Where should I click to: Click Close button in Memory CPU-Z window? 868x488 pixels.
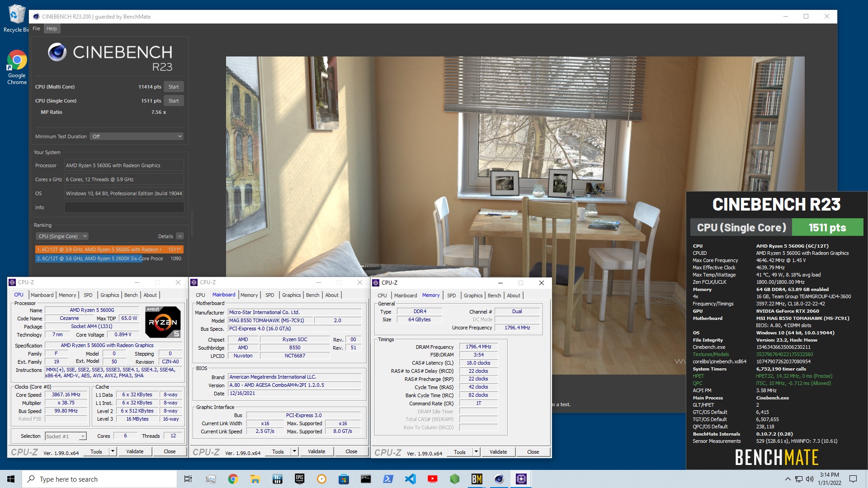[x=533, y=452]
